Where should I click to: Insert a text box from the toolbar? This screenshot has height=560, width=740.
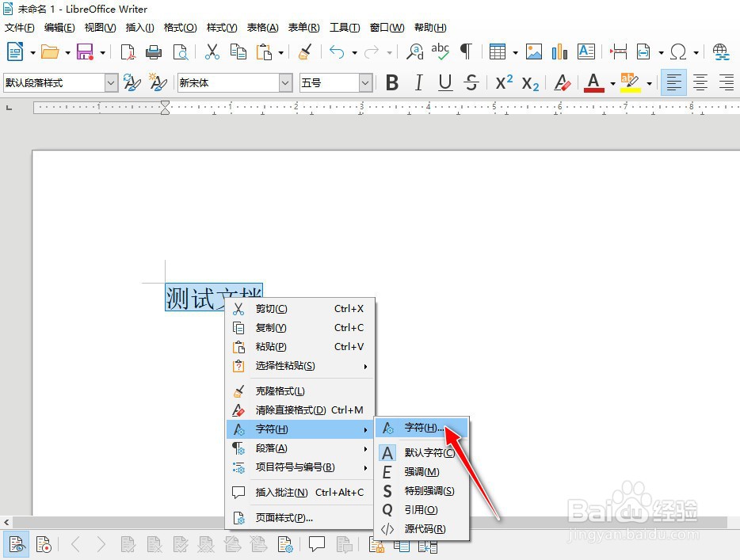[586, 51]
